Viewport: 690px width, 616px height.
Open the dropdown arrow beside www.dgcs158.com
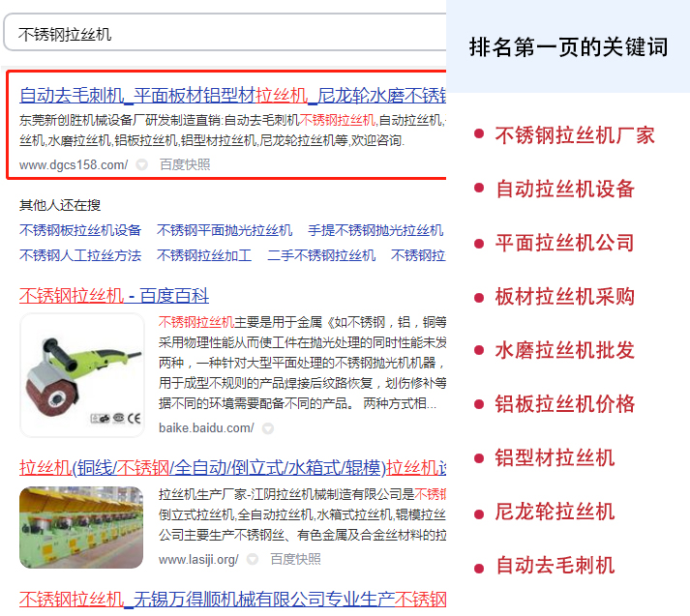point(141,165)
